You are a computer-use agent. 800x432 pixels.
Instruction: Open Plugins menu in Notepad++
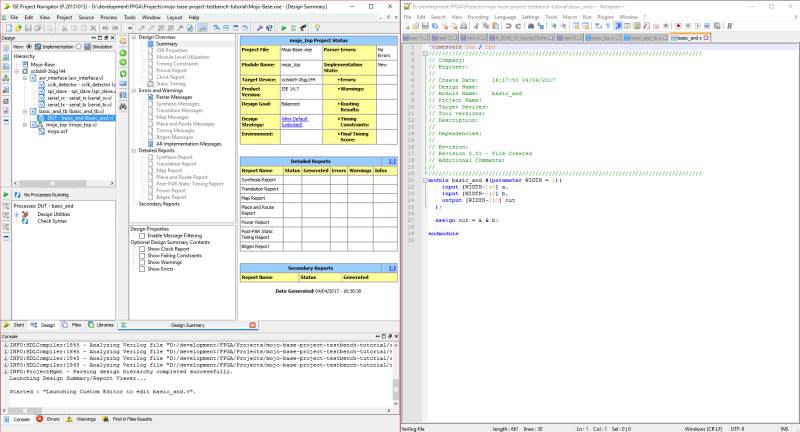coord(606,17)
